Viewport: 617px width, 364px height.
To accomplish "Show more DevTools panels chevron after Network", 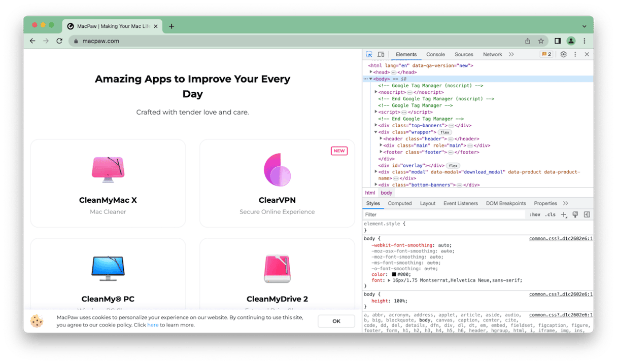I will point(511,54).
